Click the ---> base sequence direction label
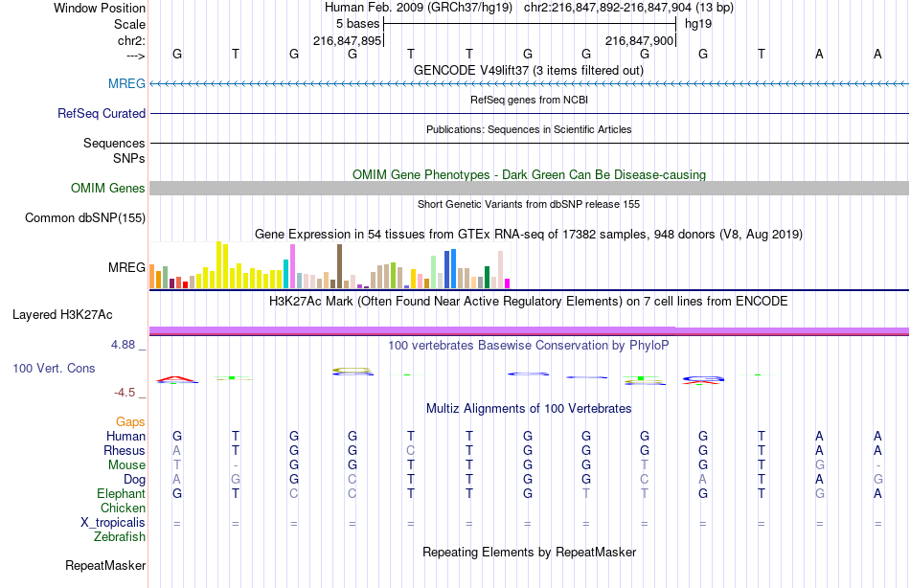Viewport: 910px width, 588px height. 135,56
